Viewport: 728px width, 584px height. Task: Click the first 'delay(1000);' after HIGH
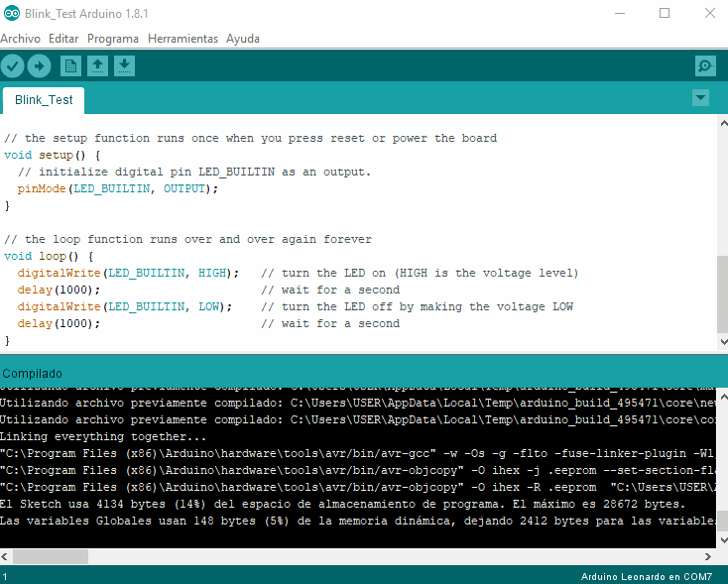[x=59, y=291]
